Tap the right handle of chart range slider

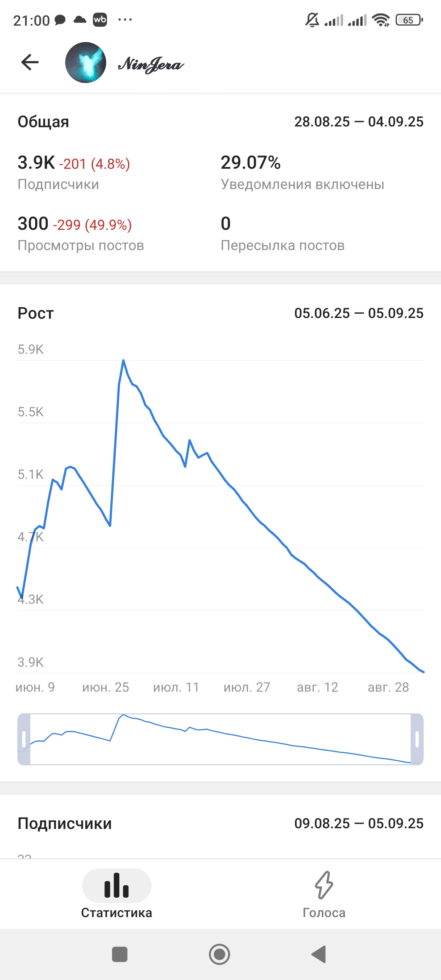click(x=417, y=739)
